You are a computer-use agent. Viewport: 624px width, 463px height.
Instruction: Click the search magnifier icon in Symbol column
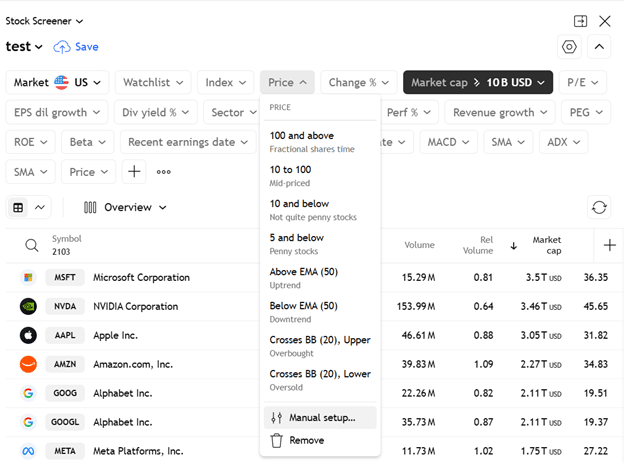(32, 245)
